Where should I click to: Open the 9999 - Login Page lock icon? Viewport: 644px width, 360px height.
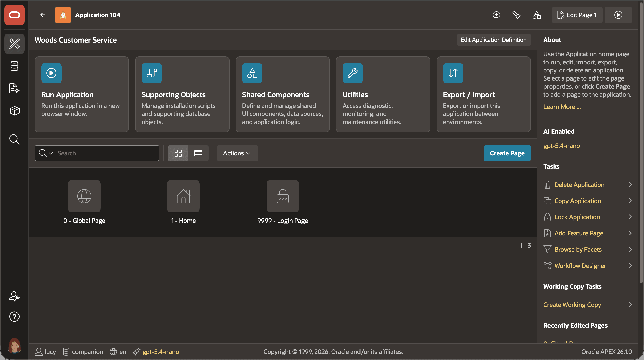coord(283,196)
